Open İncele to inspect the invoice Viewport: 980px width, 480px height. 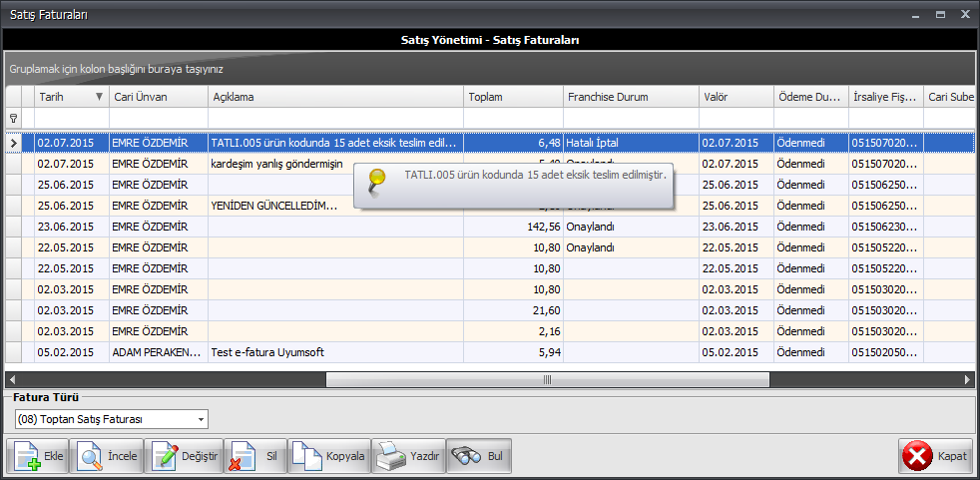(x=107, y=456)
